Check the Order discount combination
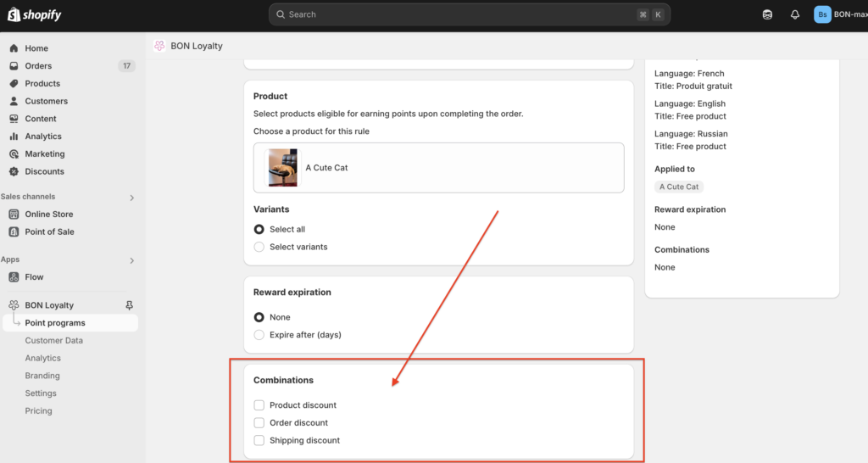The image size is (868, 463). point(259,423)
